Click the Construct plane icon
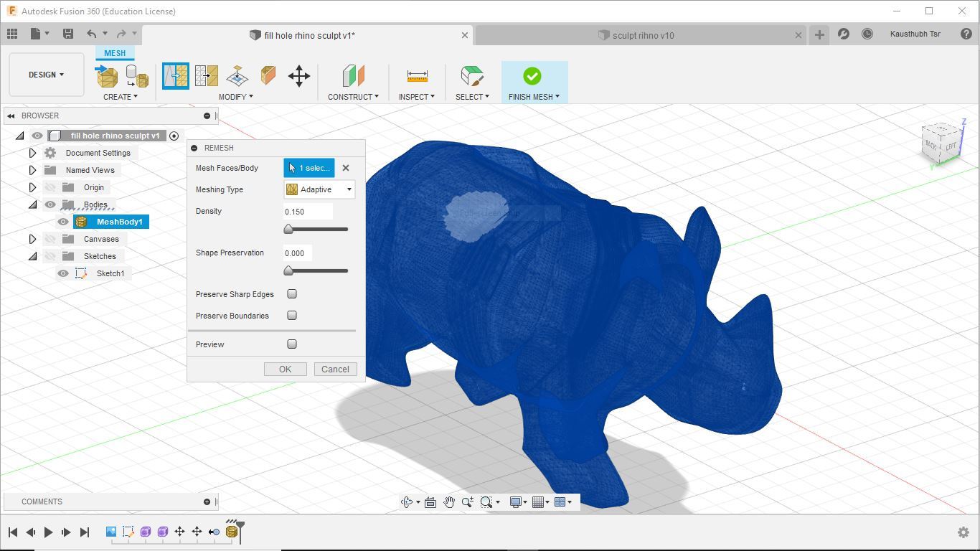The image size is (980, 551). (x=353, y=75)
